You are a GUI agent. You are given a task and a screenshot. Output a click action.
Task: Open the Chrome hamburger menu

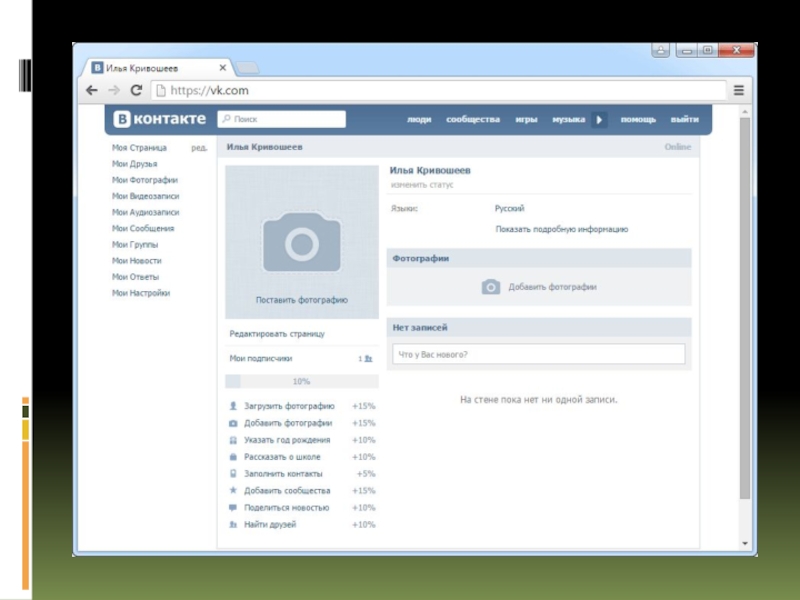[739, 90]
